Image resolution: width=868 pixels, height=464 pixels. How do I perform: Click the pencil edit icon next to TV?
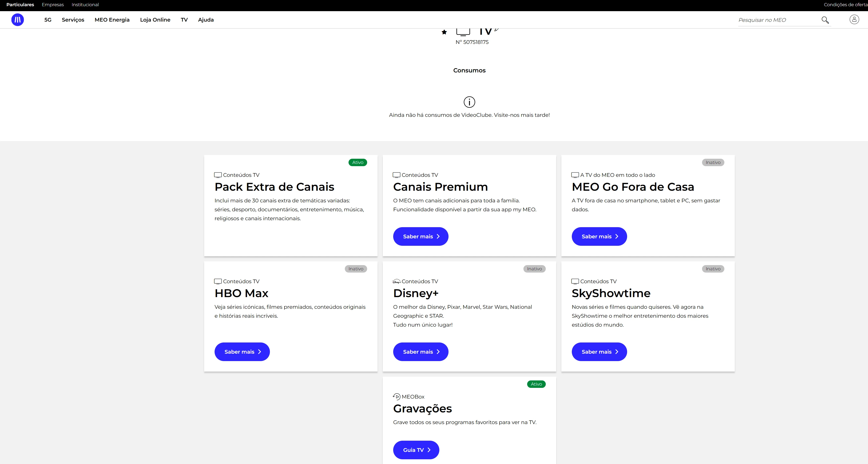coord(496,30)
